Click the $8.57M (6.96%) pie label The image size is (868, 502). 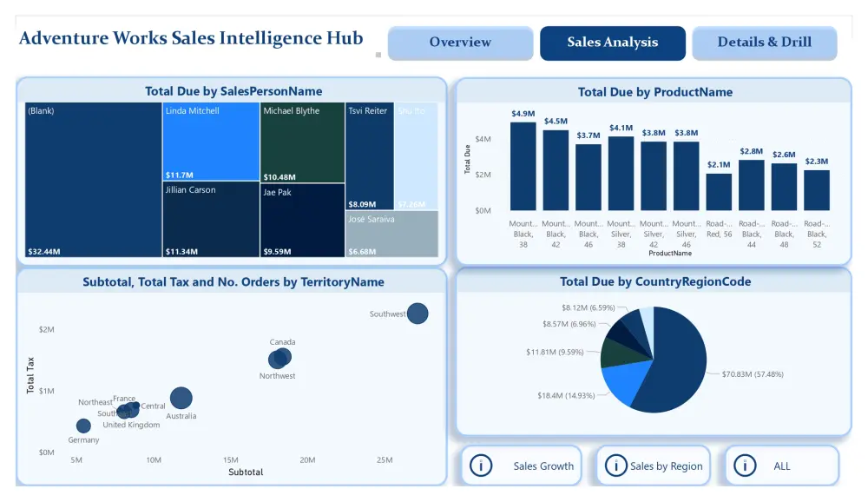569,324
